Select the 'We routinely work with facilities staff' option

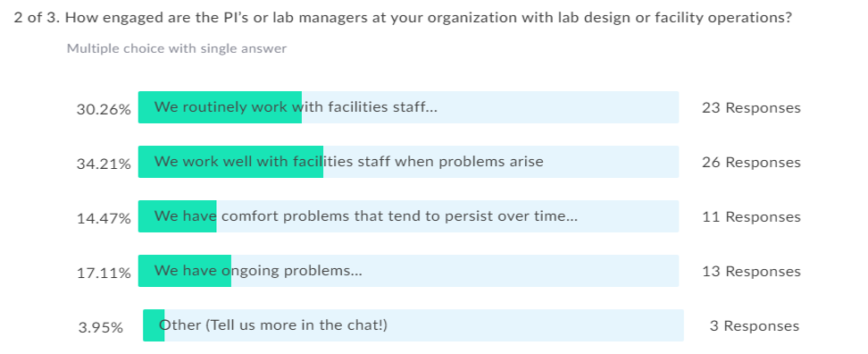408,107
